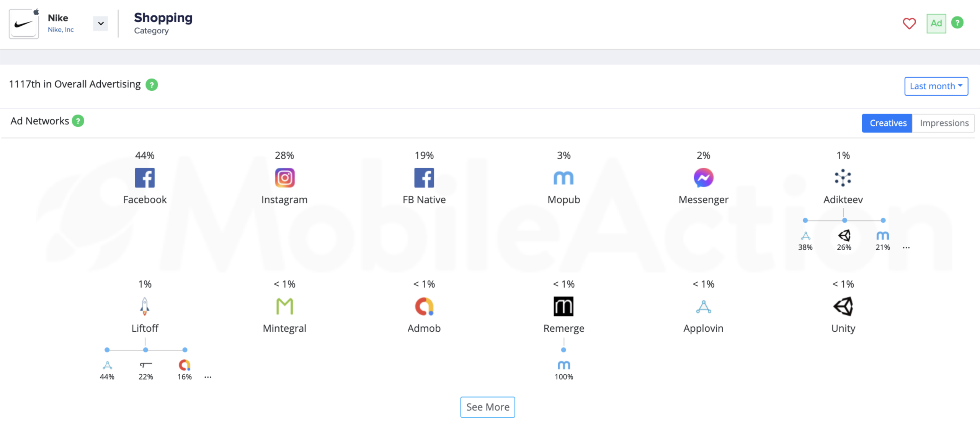980x429 pixels.
Task: Open help icon beside Ad Networks heading
Action: (x=78, y=121)
